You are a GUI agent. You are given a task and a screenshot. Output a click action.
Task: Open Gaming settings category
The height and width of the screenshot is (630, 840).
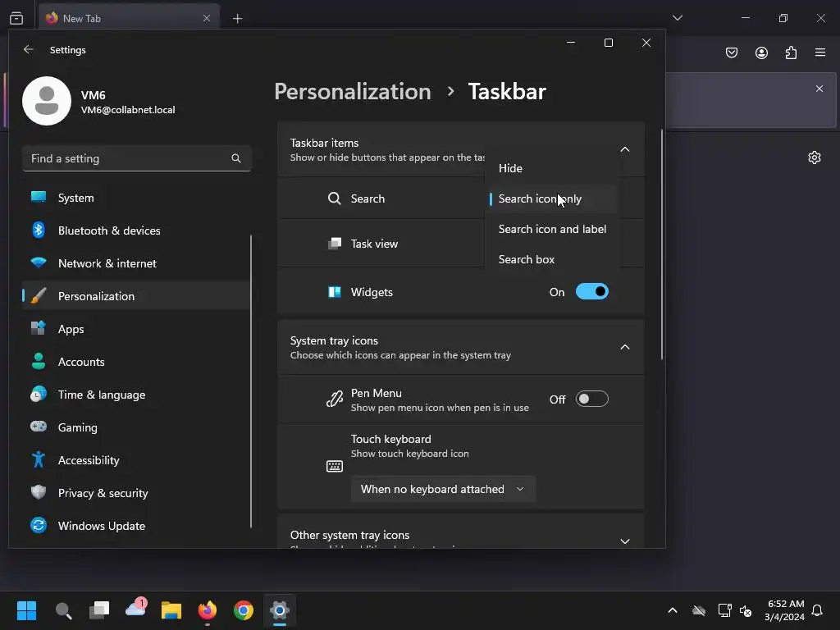click(x=136, y=427)
